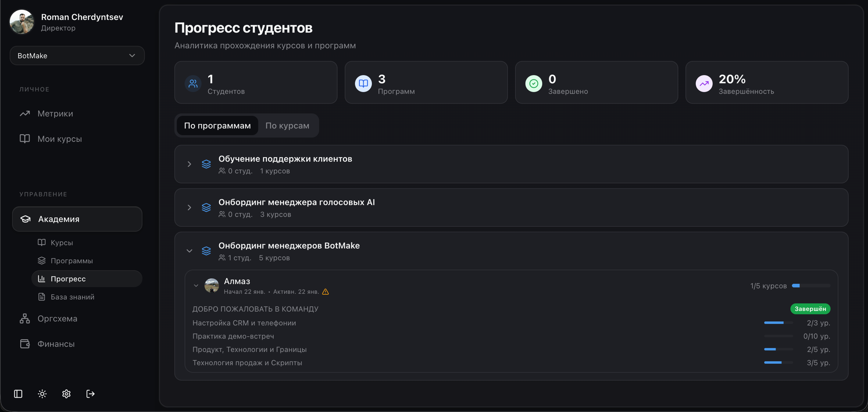Click the theme brightness icon at bottom

[42, 394]
